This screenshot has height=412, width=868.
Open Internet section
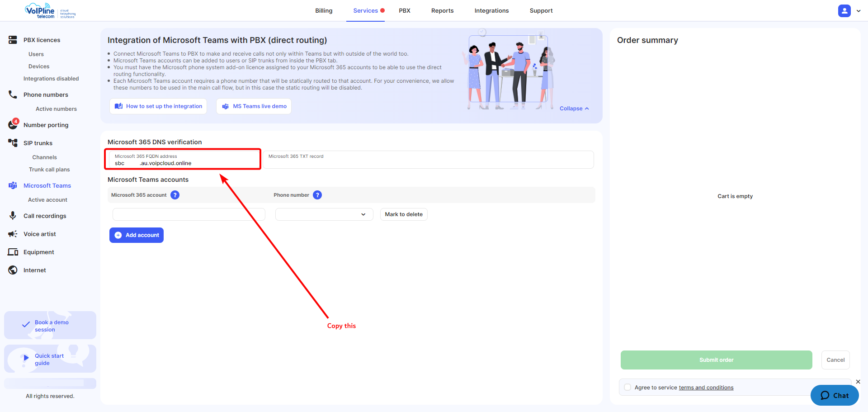(x=34, y=270)
